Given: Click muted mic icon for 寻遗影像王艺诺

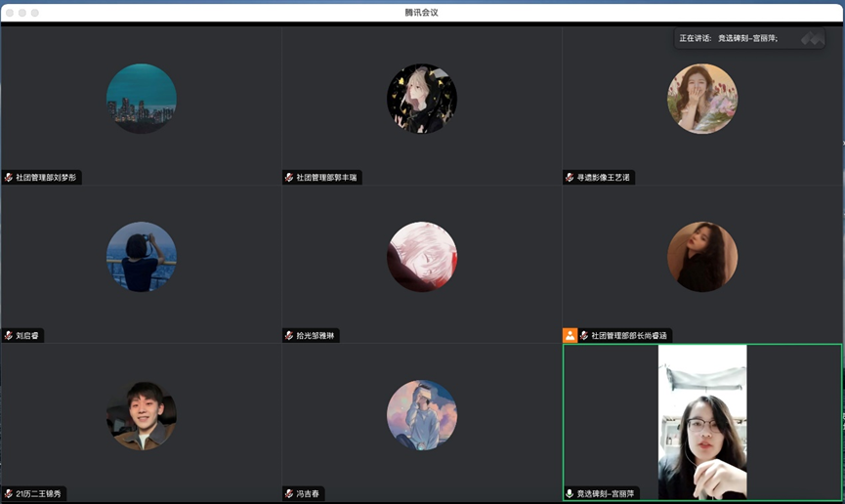Looking at the screenshot, I should click(x=570, y=178).
